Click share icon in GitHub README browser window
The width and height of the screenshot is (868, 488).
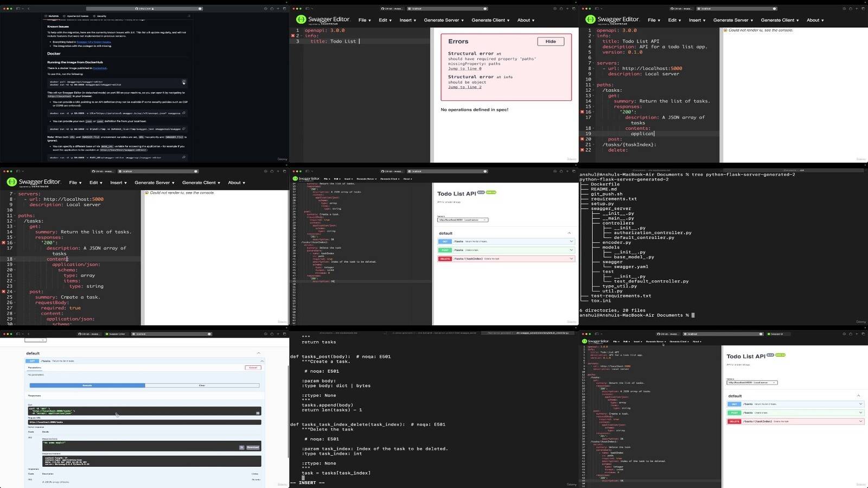tap(272, 8)
